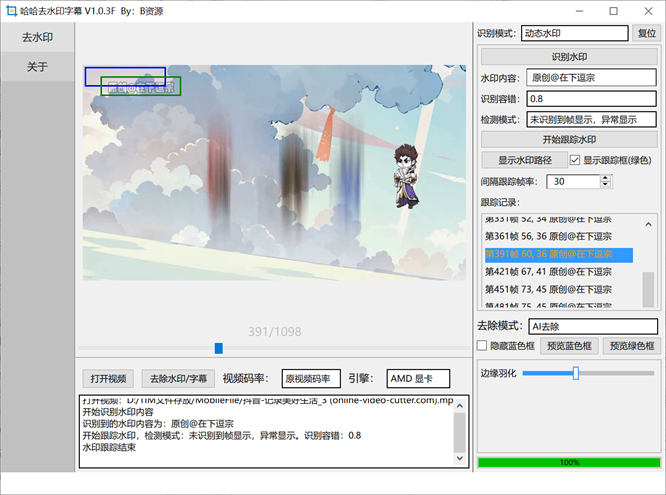Screen dimensions: 666x495
Task: Select the 第421帧 entry in tracking records
Action: [548, 272]
